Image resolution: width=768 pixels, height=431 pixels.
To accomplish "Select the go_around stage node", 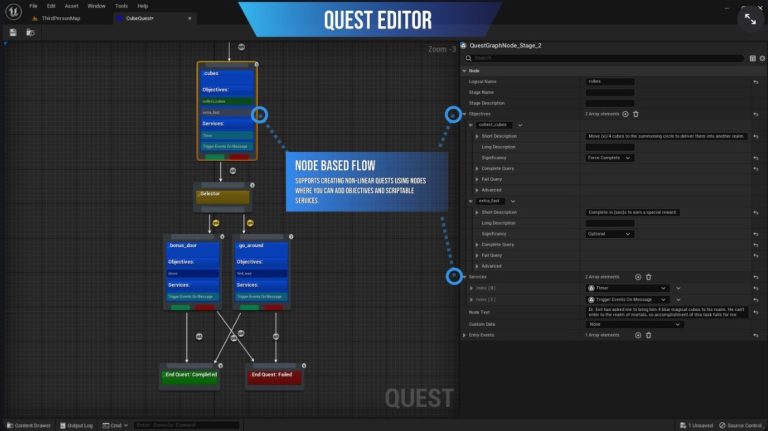I will click(261, 272).
